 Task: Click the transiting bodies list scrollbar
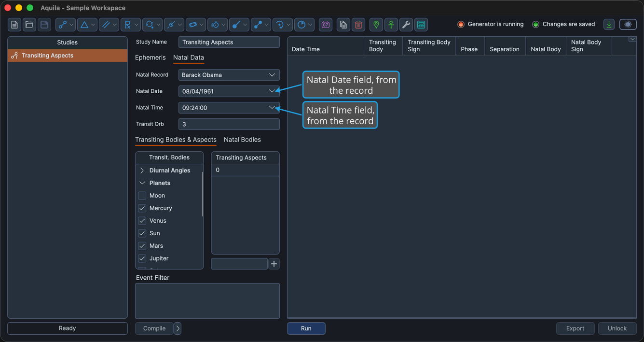[x=202, y=194]
